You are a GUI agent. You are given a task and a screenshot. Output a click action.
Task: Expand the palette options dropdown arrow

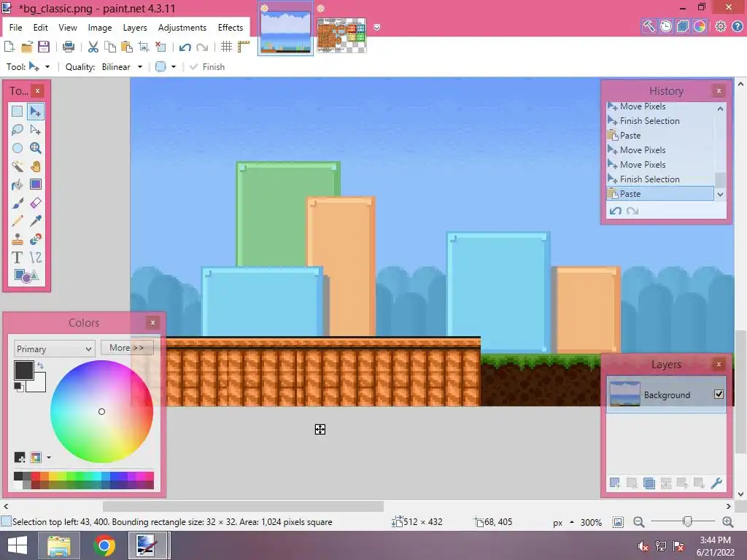tap(49, 458)
